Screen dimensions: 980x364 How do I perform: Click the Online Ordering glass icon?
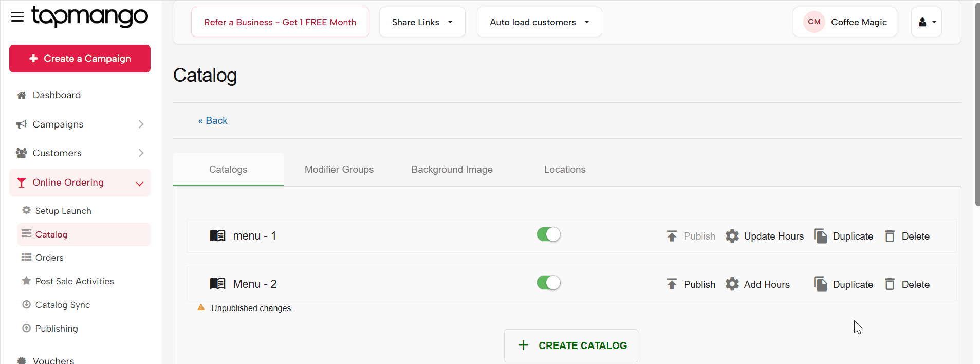pos(22,183)
